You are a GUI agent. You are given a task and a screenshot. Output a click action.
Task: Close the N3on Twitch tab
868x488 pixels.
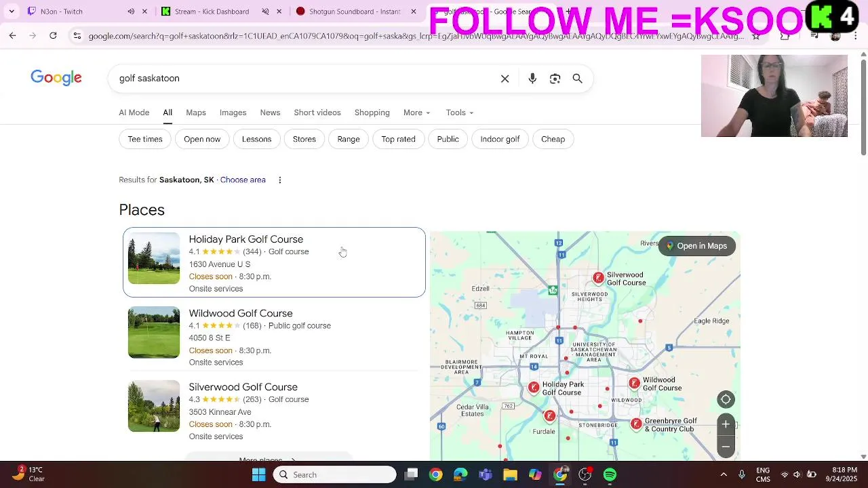(144, 12)
